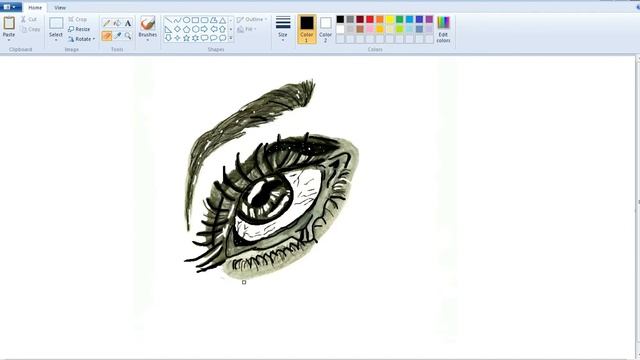Click the rectangular Select button
Screen dimensions: 640x360
click(x=56, y=24)
